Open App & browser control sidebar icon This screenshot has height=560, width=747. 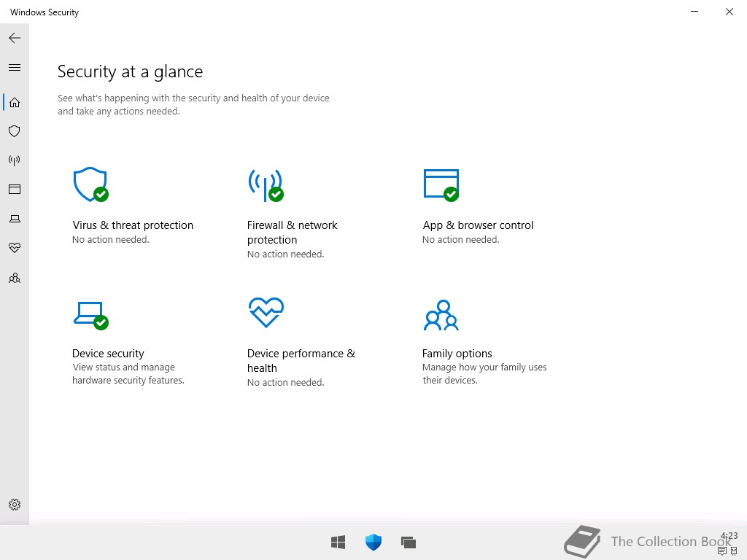point(15,190)
